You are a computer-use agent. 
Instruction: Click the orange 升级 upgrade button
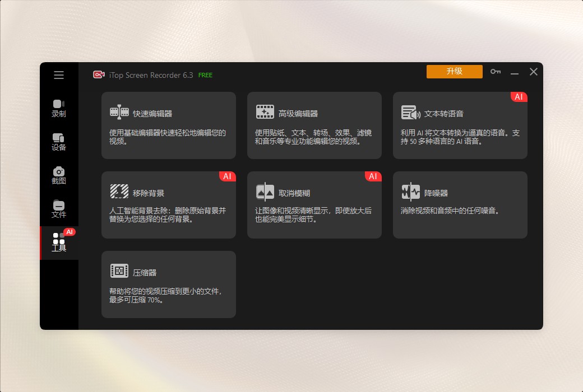[454, 72]
